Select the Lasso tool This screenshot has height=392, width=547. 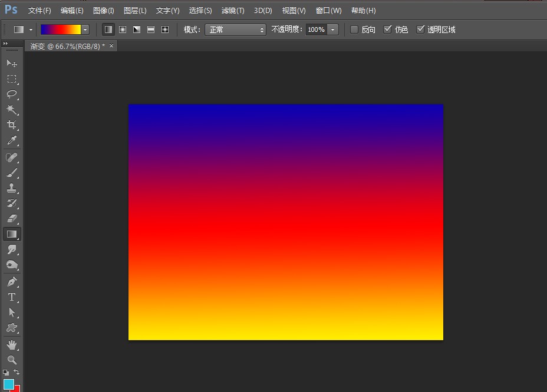12,94
